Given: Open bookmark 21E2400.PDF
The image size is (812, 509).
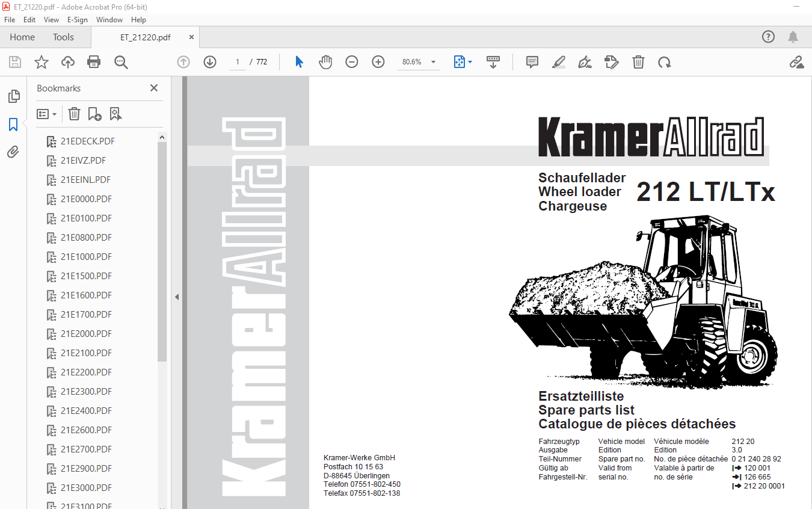Looking at the screenshot, I should pyautogui.click(x=86, y=411).
